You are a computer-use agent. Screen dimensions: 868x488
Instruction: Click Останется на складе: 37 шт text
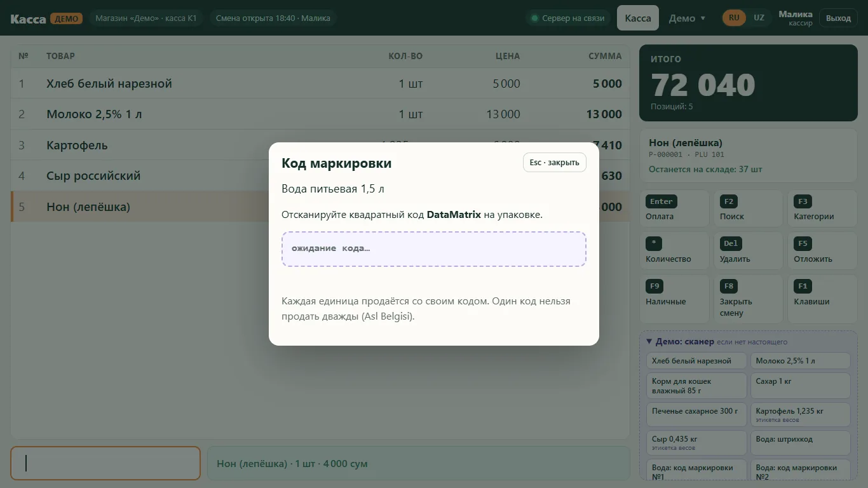coord(705,170)
